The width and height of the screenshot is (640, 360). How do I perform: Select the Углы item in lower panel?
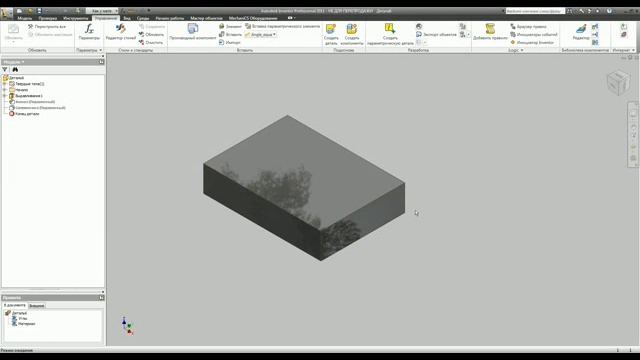[x=20, y=318]
